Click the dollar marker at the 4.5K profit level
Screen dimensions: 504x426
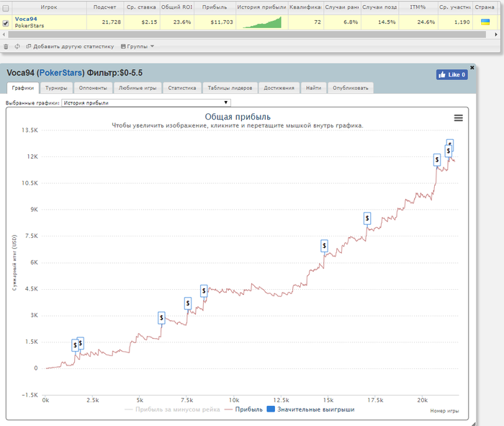(204, 291)
